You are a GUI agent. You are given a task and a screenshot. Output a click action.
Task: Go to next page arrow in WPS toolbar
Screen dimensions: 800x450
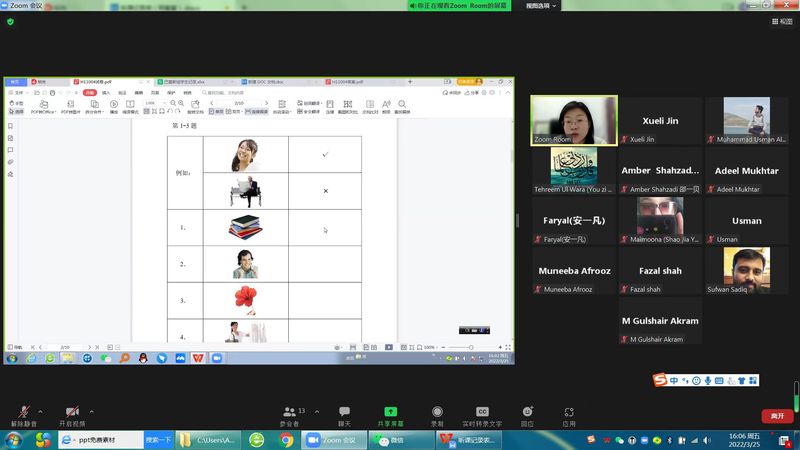tap(266, 103)
